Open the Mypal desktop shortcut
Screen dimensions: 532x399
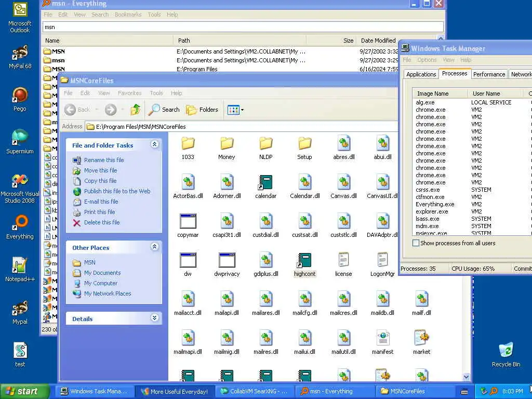(x=20, y=312)
